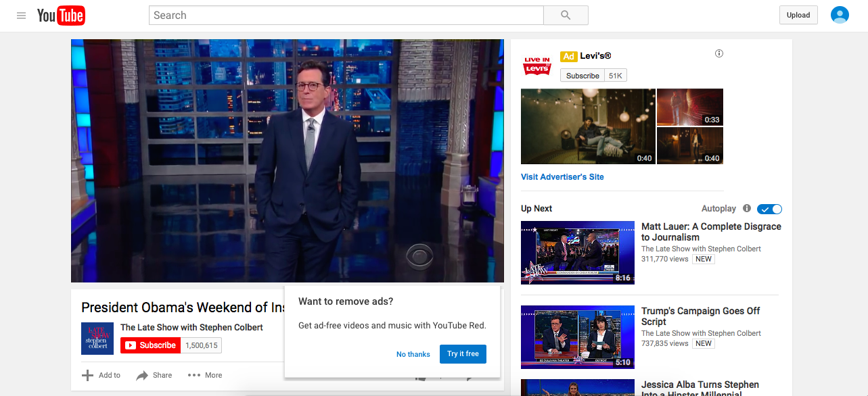The height and width of the screenshot is (396, 868).
Task: Open the Matt Lauer video thumbnail
Action: (x=578, y=253)
